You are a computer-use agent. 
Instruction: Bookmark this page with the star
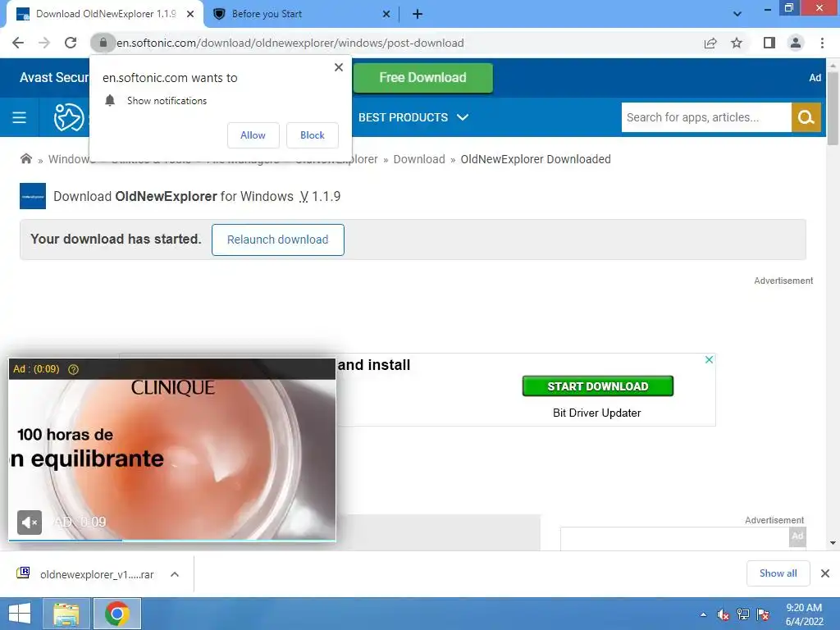pos(737,43)
